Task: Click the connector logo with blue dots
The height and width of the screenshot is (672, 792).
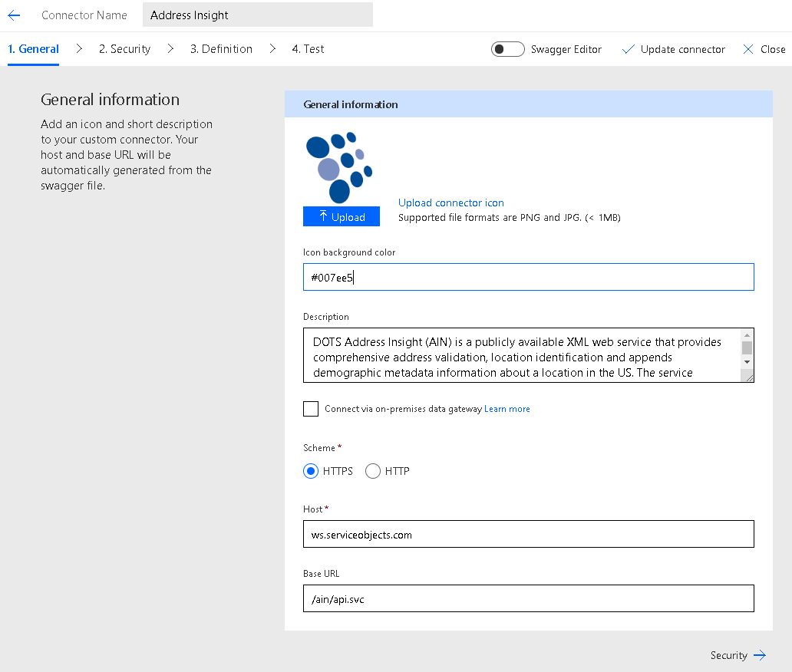Action: [x=339, y=168]
